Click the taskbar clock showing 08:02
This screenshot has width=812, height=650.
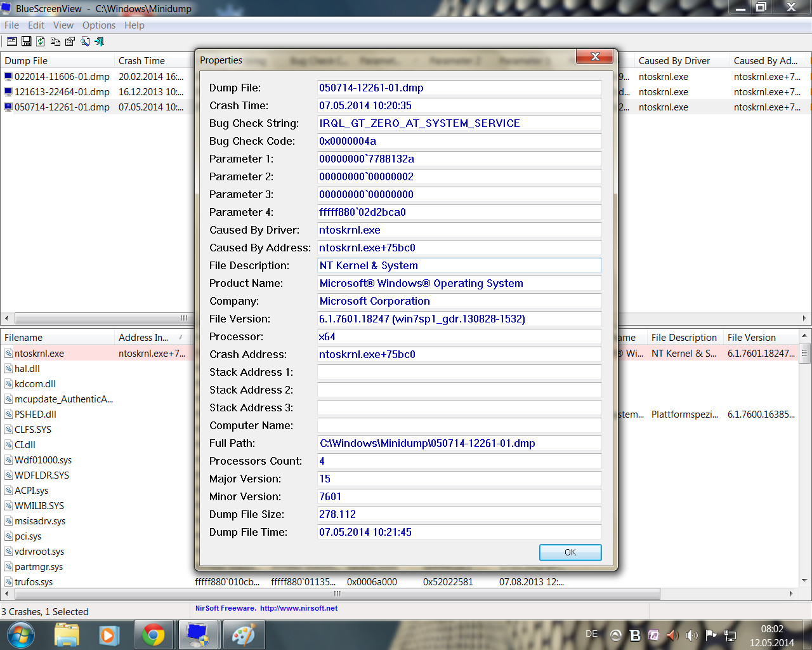772,630
